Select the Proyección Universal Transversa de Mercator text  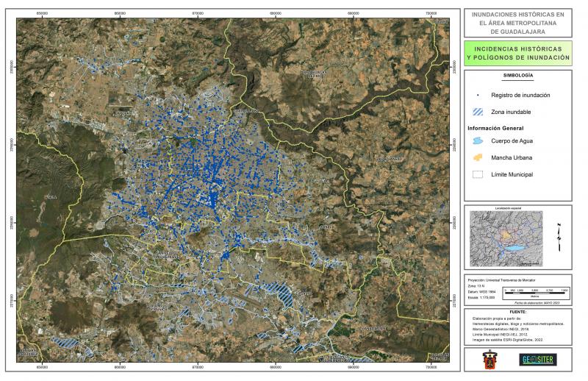[x=501, y=280]
